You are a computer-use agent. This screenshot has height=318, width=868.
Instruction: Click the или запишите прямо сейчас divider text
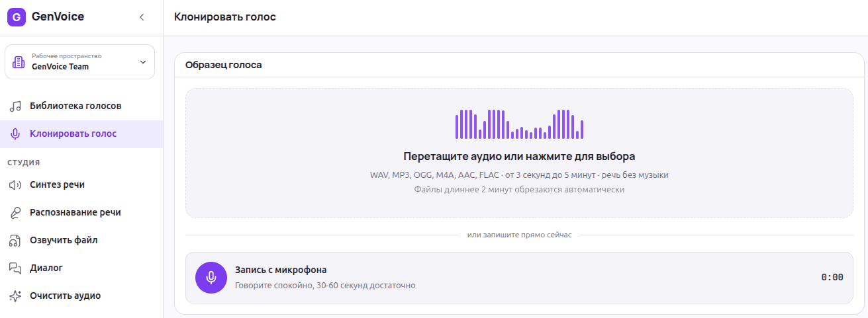[519, 235]
